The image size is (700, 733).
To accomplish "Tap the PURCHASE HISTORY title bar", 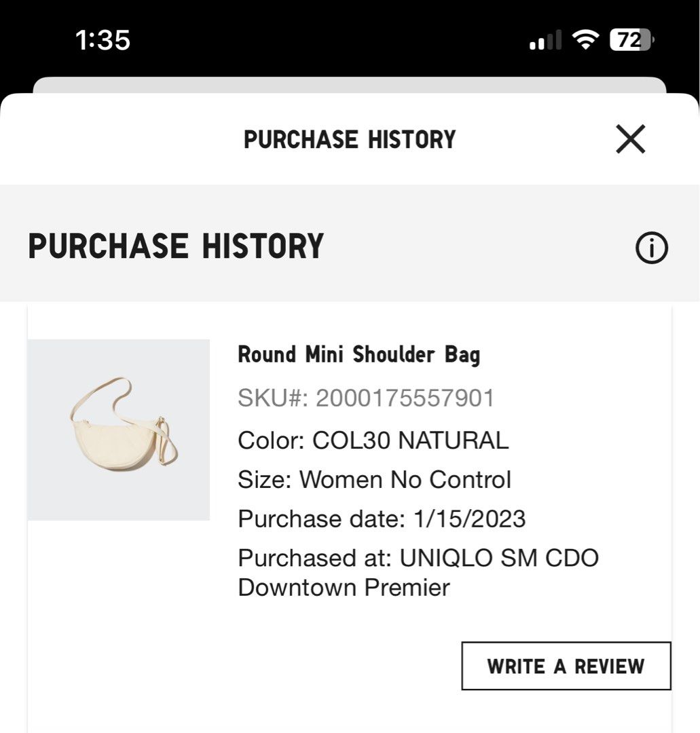I will (350, 140).
